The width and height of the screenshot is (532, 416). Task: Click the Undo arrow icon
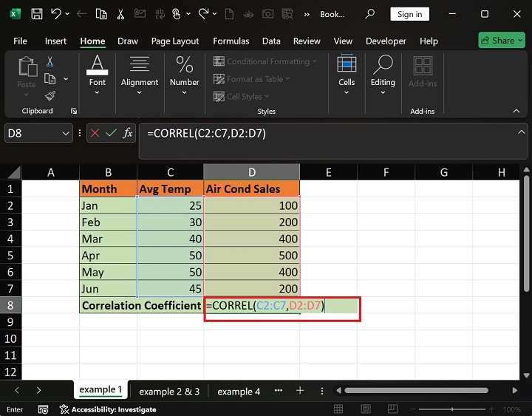[55, 14]
